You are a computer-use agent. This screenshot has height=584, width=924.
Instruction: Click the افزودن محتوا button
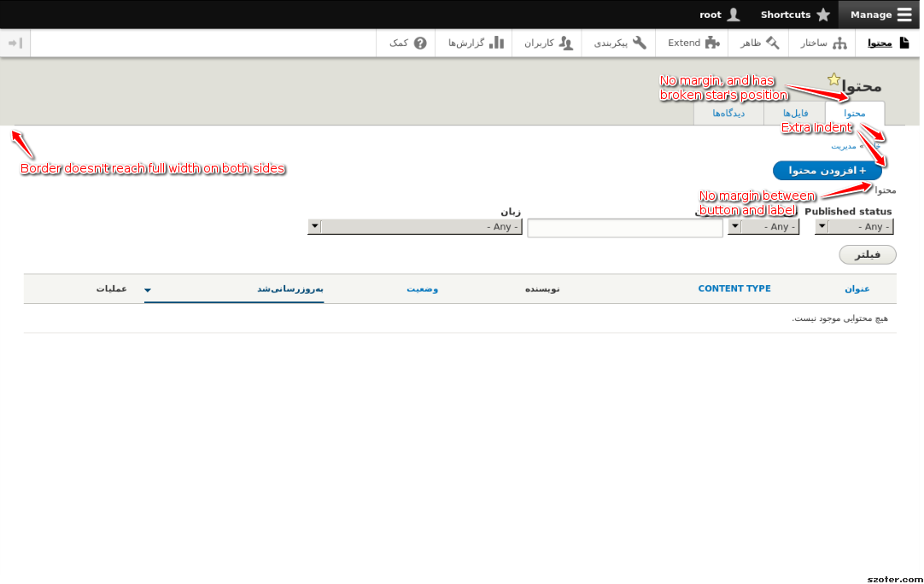click(x=828, y=170)
